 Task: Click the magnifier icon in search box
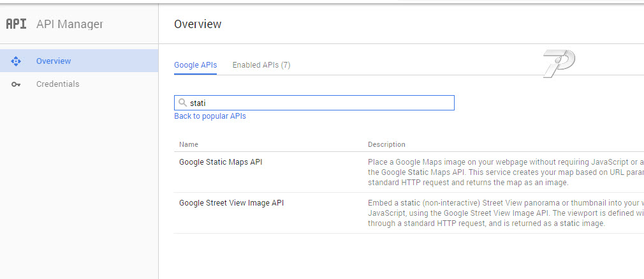(x=183, y=103)
